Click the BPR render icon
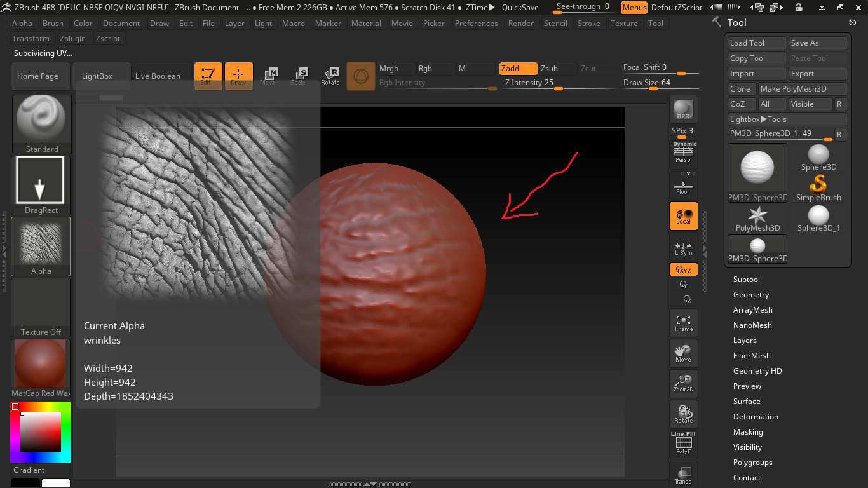The width and height of the screenshot is (868, 488). [683, 108]
